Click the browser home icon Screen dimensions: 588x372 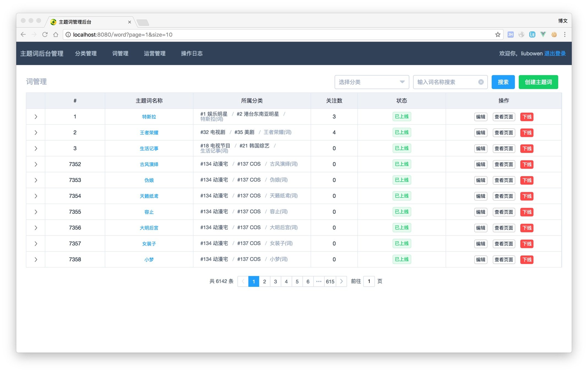point(56,34)
